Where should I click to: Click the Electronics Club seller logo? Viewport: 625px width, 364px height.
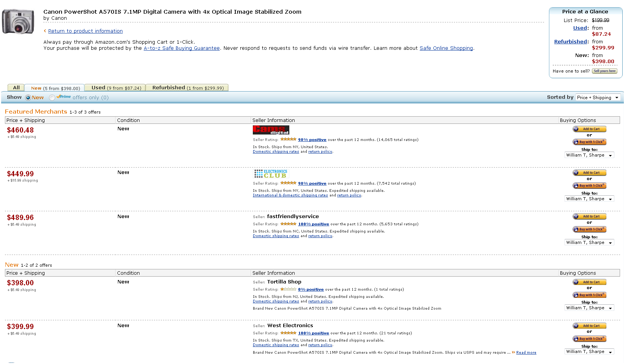point(271,174)
